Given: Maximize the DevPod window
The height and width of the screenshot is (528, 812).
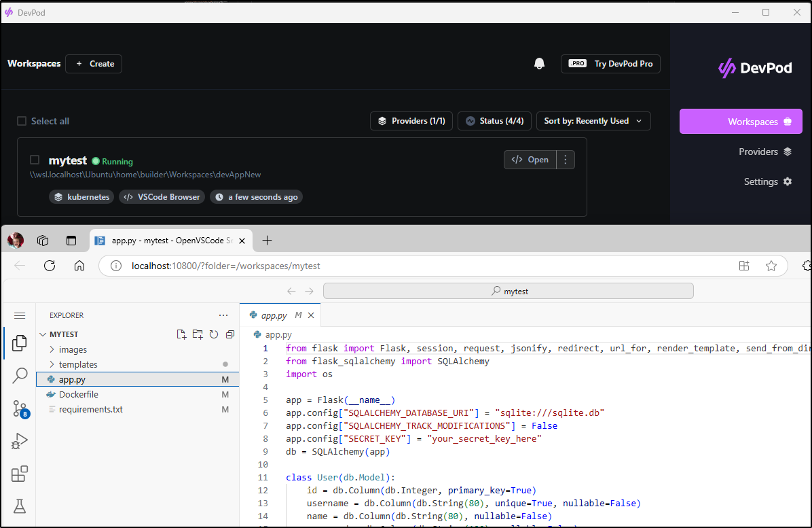Looking at the screenshot, I should 766,12.
